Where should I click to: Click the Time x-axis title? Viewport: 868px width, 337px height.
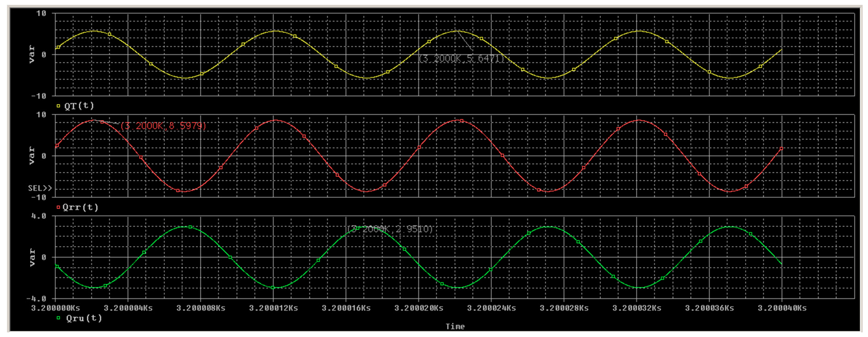[x=455, y=326]
